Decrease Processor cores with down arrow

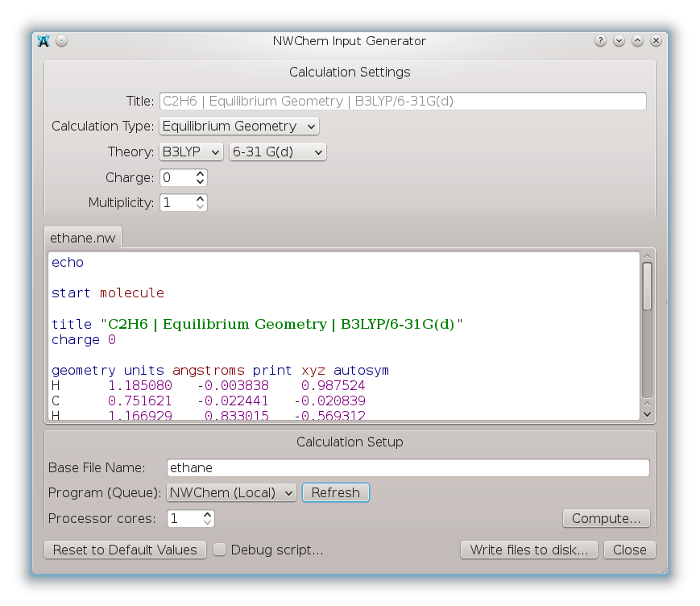(x=207, y=522)
